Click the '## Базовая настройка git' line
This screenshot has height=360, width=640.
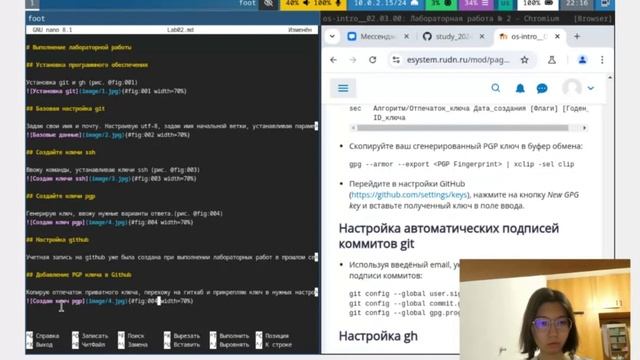pyautogui.click(x=65, y=109)
